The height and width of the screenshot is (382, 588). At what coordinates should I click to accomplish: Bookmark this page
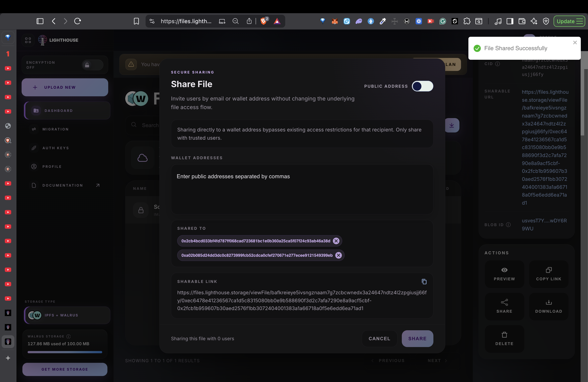click(136, 21)
